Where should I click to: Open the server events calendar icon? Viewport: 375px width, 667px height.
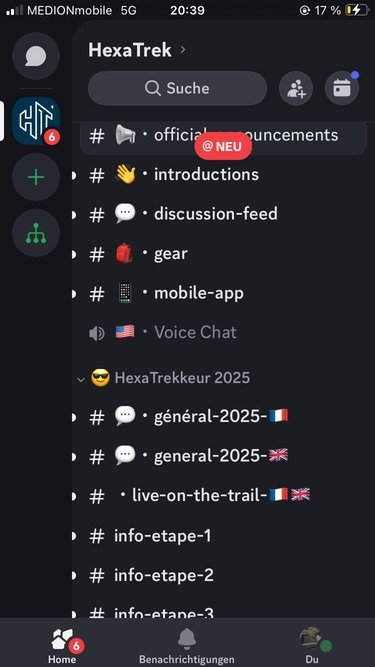coord(342,88)
